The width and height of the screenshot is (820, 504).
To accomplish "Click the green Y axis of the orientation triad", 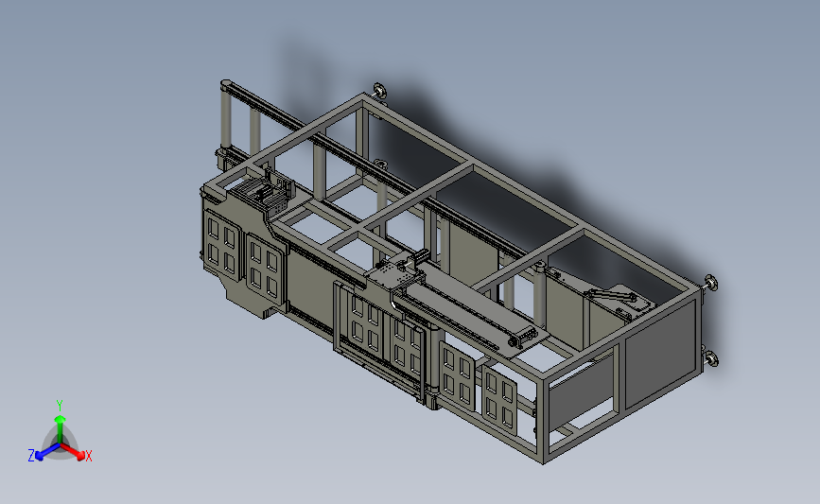I will pos(61,429).
